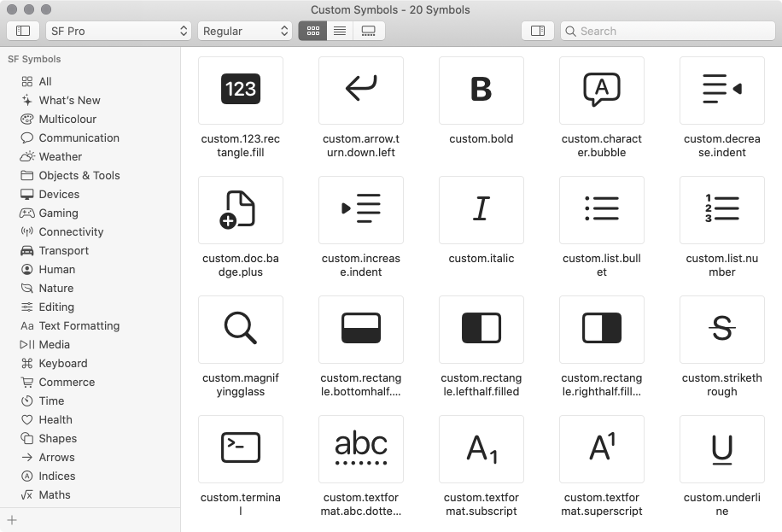
Task: Select the custom.bold symbol
Action: click(481, 90)
